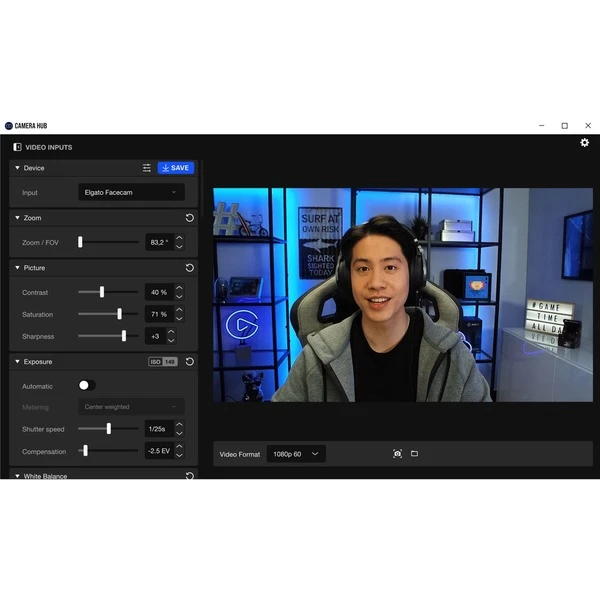This screenshot has width=600, height=600.
Task: Reset the Zoom section to defaults
Action: [190, 218]
